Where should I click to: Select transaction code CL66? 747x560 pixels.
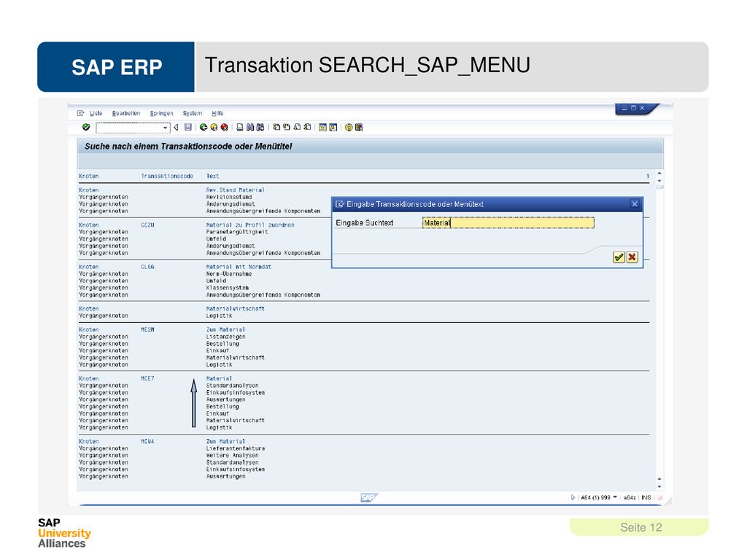pyautogui.click(x=147, y=267)
